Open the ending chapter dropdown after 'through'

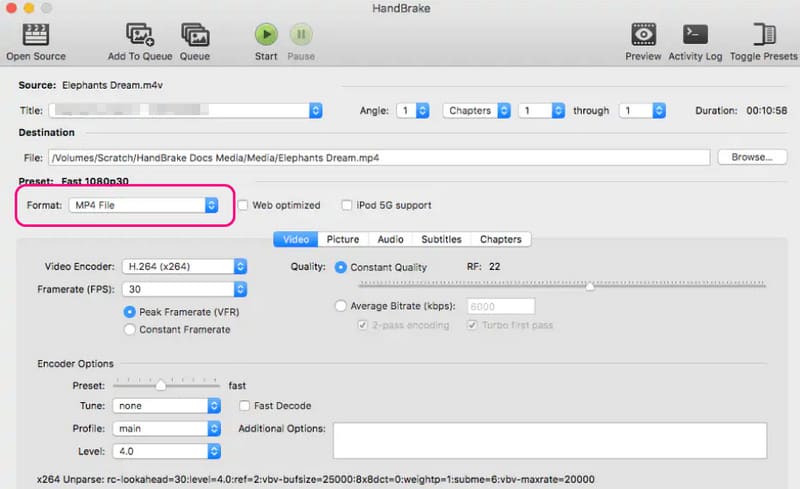642,110
